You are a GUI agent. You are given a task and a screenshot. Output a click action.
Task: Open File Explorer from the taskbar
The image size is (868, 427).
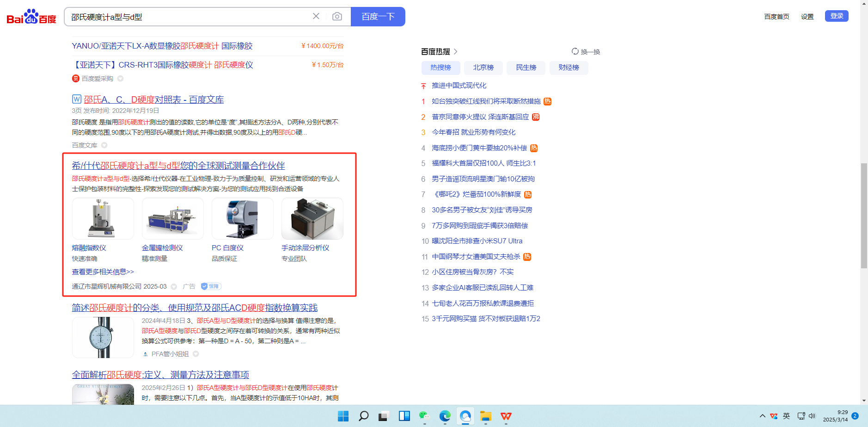coord(485,416)
